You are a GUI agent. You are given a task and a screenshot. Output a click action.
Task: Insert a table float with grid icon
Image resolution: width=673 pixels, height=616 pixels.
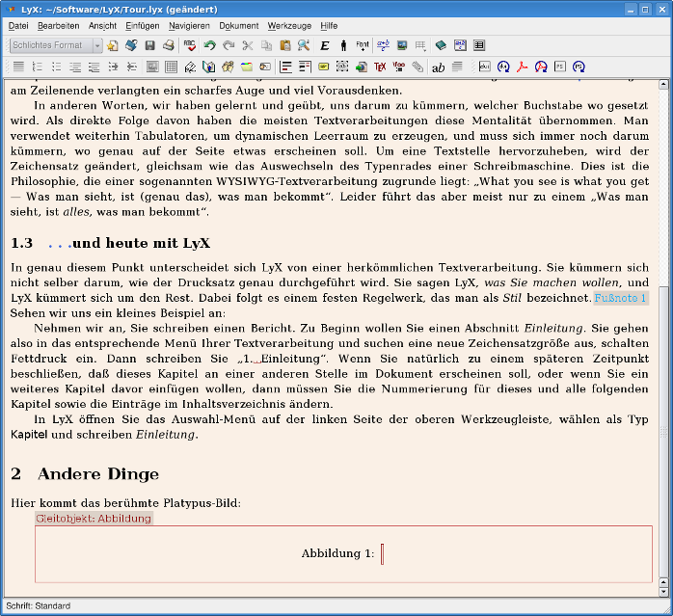172,67
